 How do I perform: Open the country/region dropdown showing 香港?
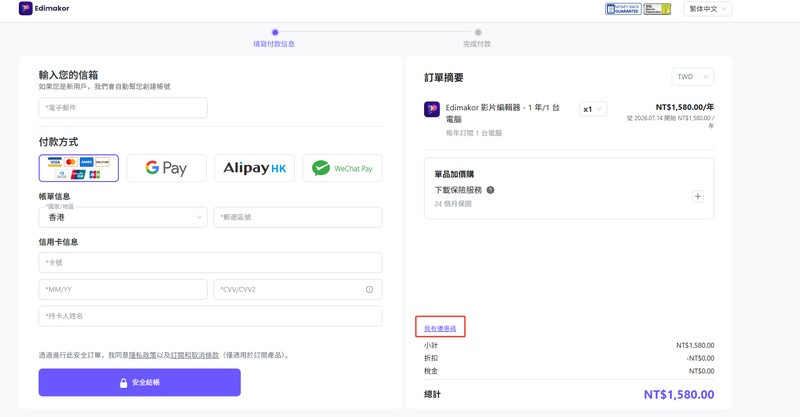pos(123,216)
